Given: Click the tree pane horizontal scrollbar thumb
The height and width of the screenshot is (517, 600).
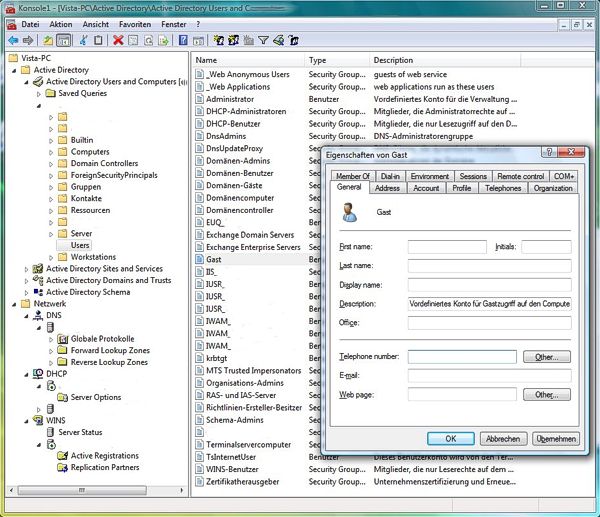Looking at the screenshot, I should tap(82, 490).
